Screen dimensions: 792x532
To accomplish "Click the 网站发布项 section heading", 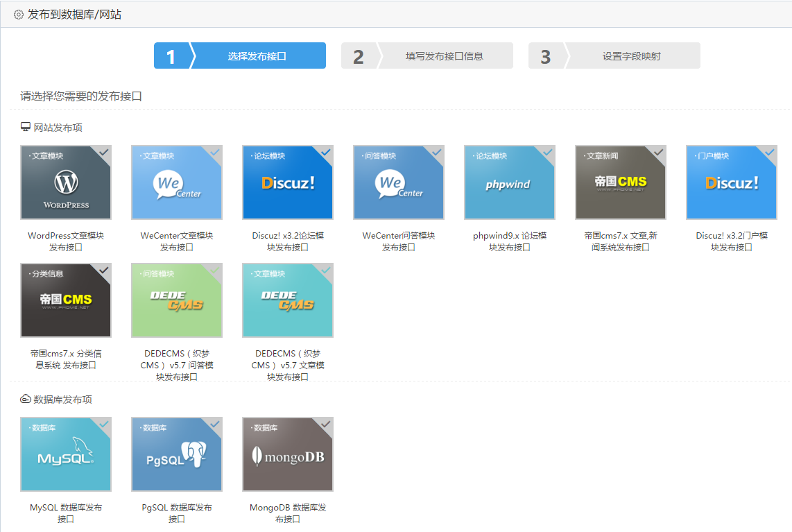I will click(58, 128).
